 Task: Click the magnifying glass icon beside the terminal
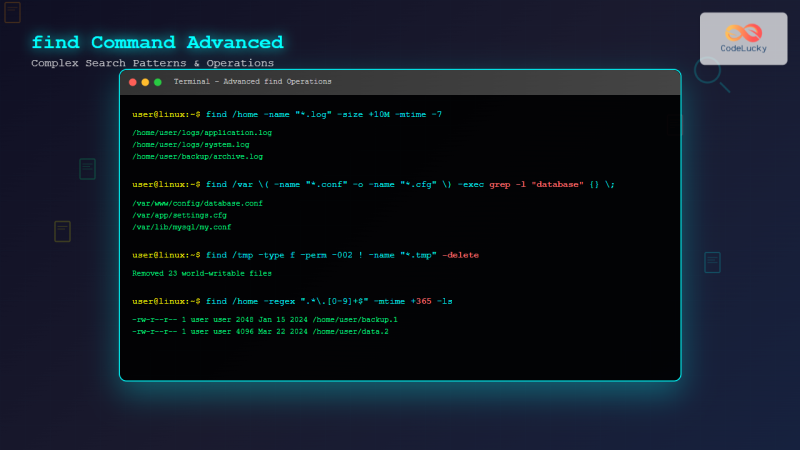[709, 72]
